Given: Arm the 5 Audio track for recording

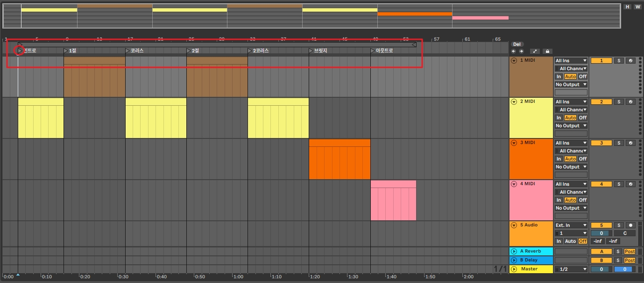Looking at the screenshot, I should (630, 225).
